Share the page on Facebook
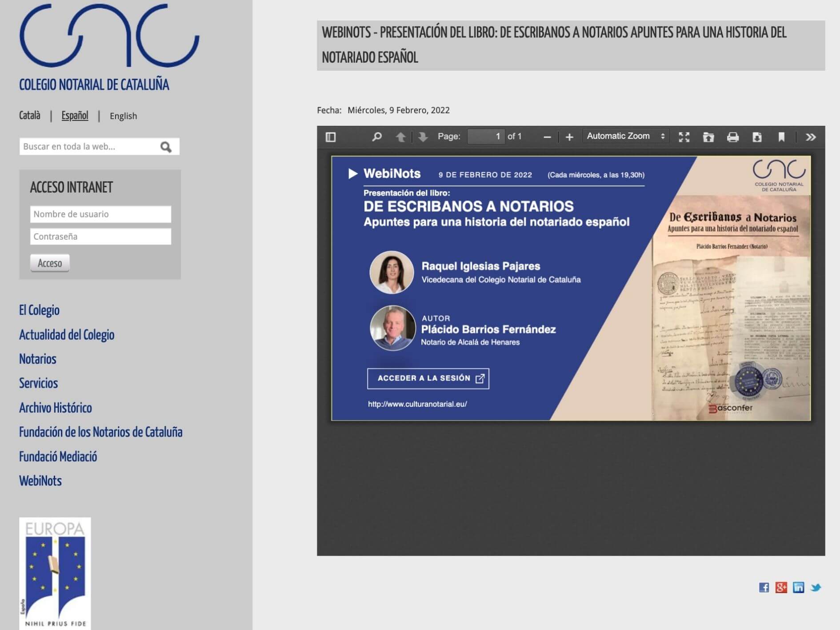The image size is (840, 630). [x=764, y=588]
